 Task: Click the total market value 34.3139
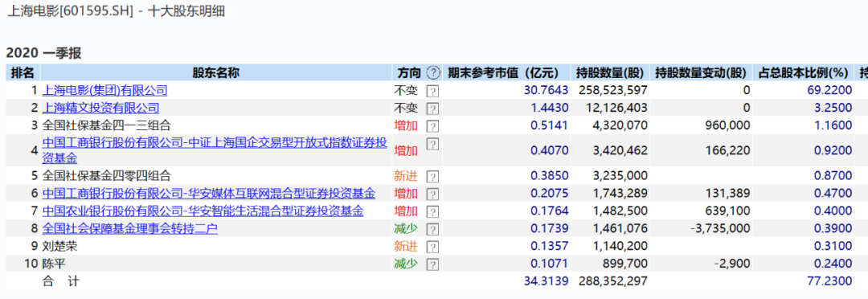pos(546,281)
